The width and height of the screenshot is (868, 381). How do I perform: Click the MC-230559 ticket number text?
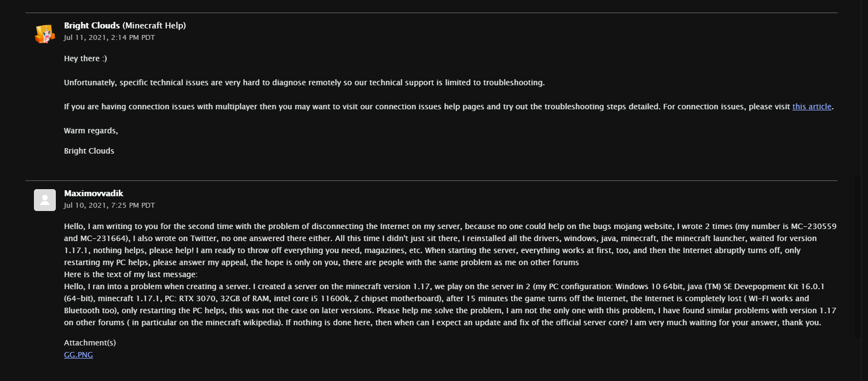[x=813, y=226]
